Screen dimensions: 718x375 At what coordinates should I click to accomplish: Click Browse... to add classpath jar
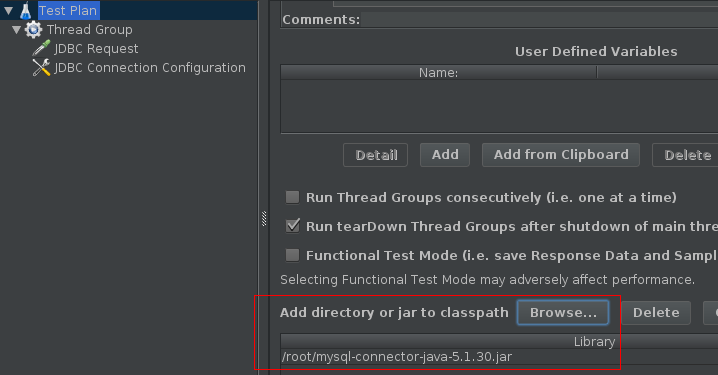(563, 313)
